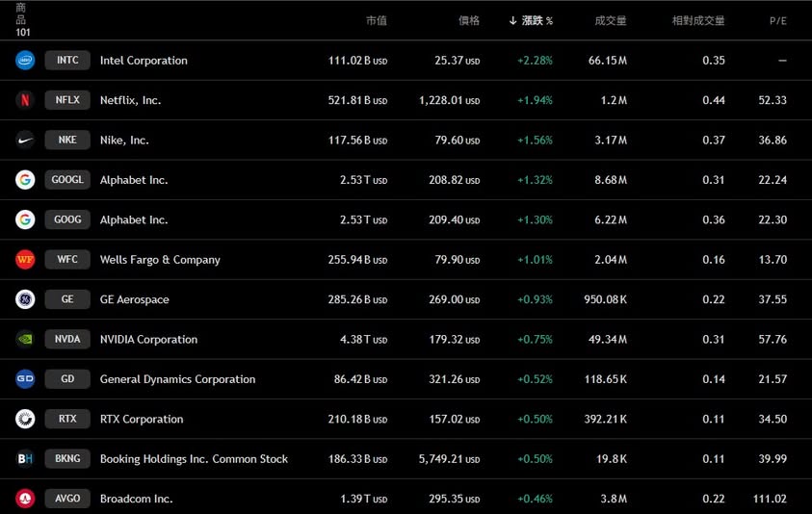Click the RTX Corporation logo icon
The height and width of the screenshot is (514, 812).
(x=25, y=419)
